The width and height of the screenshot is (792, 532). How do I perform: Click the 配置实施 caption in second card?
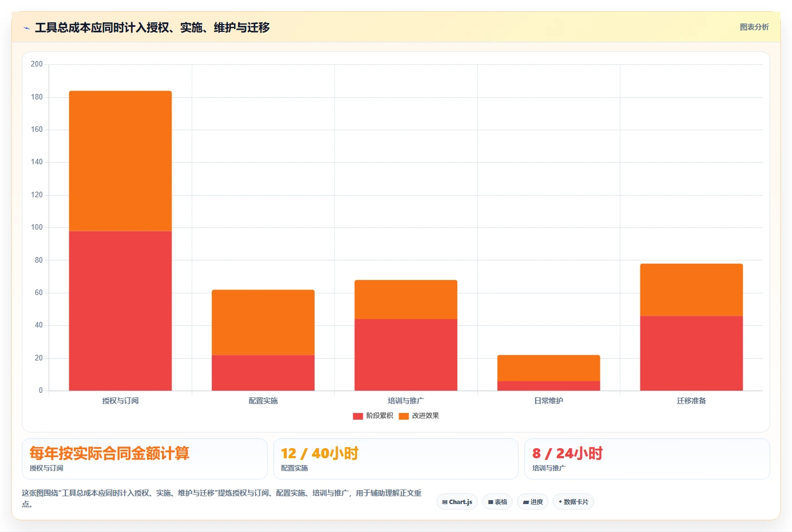[295, 468]
